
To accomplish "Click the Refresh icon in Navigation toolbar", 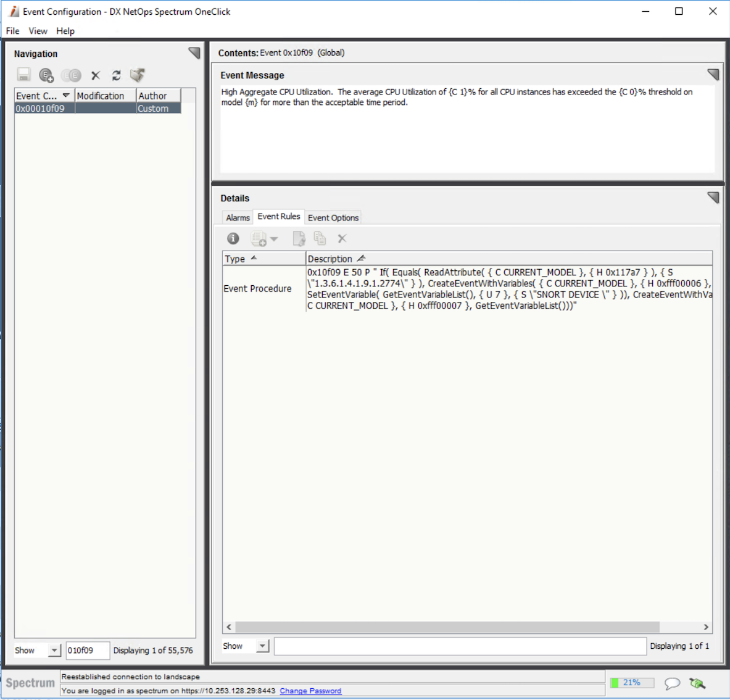I will coord(117,75).
